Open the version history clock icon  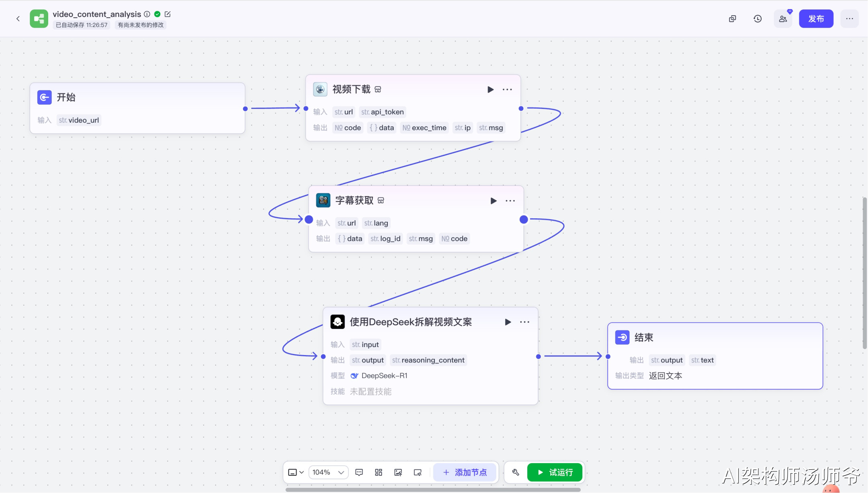(757, 18)
